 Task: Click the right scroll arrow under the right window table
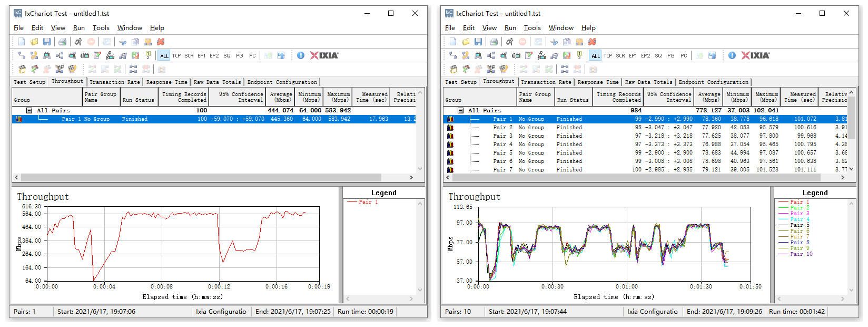(x=842, y=178)
